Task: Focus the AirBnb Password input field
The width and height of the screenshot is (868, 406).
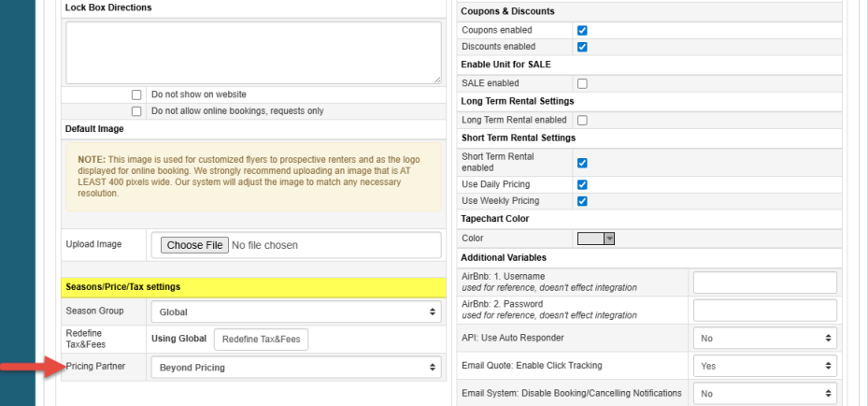Action: click(764, 310)
